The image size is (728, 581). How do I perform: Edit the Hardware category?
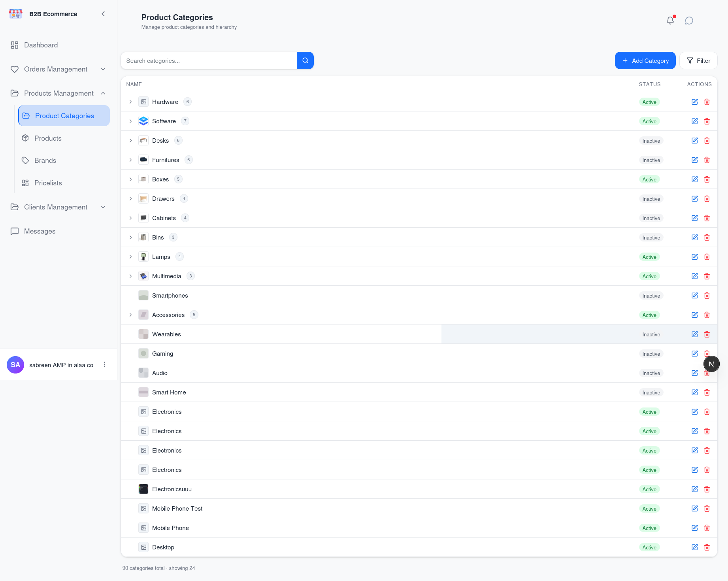pos(695,102)
